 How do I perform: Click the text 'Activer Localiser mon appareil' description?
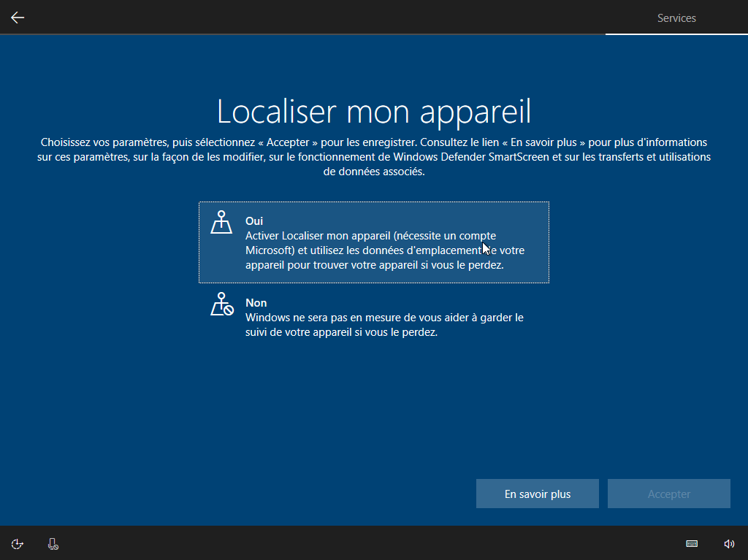tap(385, 250)
